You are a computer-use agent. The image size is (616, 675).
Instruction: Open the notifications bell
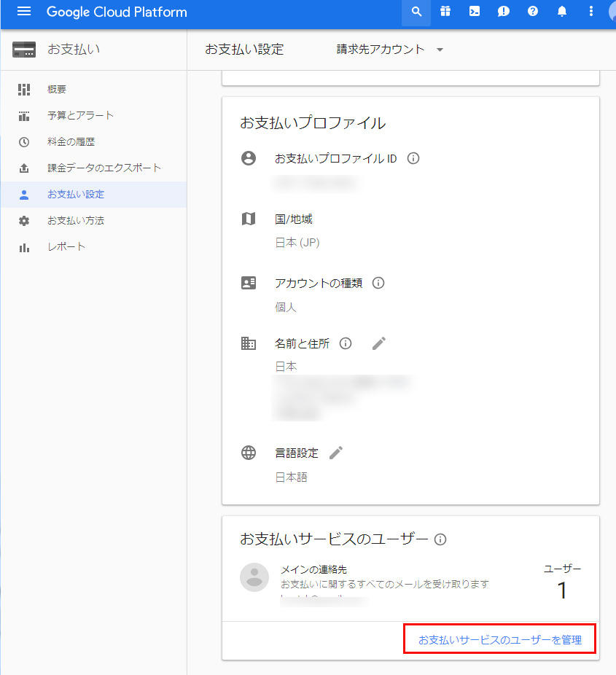[x=562, y=11]
